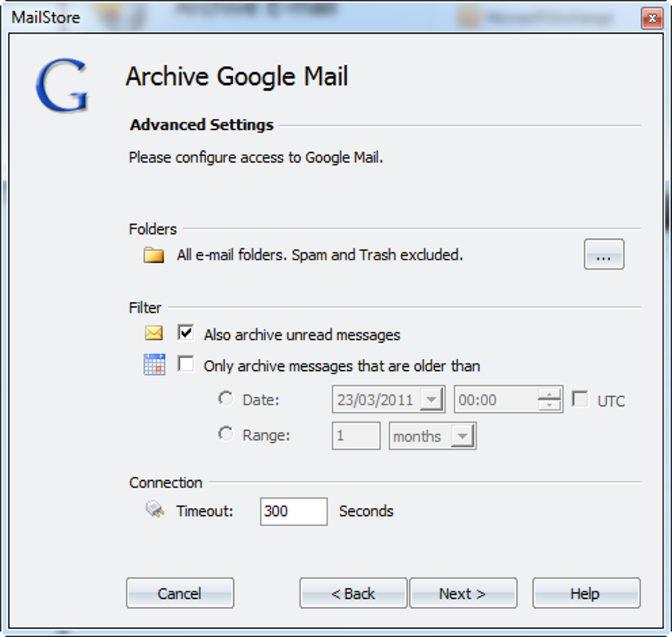Click the 'Seconds' label
This screenshot has width=672, height=637.
point(366,511)
